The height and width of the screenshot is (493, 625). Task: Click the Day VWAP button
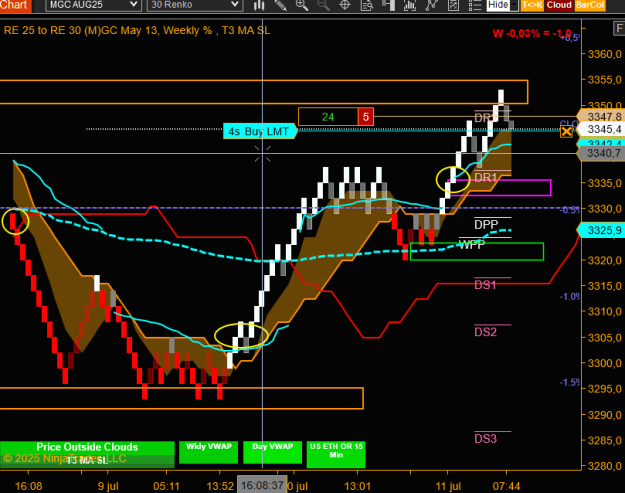coord(272,452)
